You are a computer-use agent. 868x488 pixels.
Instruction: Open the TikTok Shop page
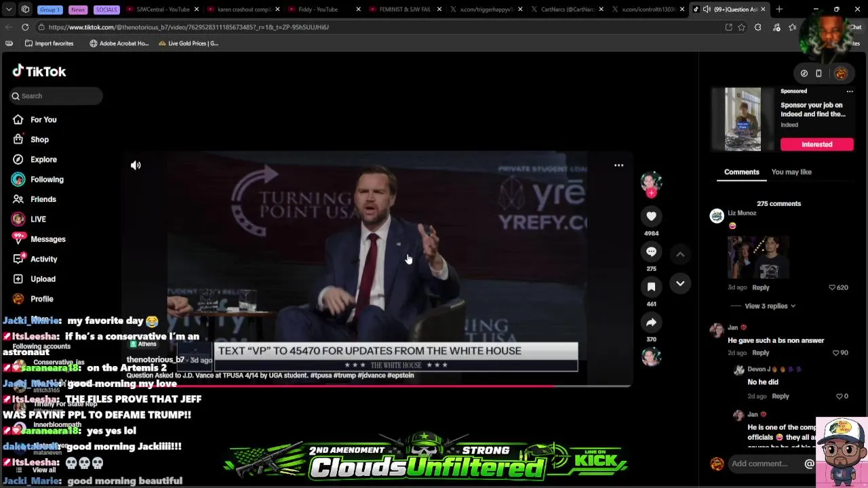tap(39, 140)
